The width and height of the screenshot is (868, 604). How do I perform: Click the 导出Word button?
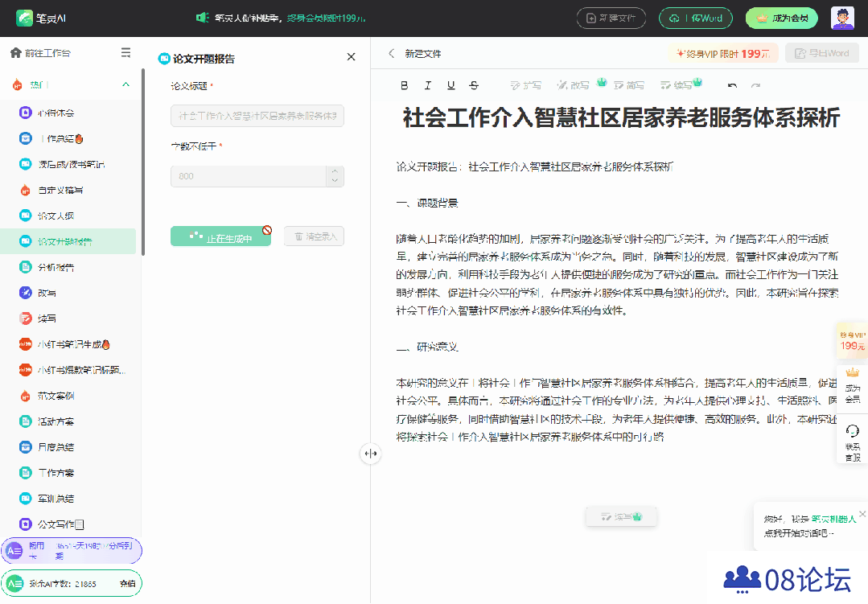821,53
